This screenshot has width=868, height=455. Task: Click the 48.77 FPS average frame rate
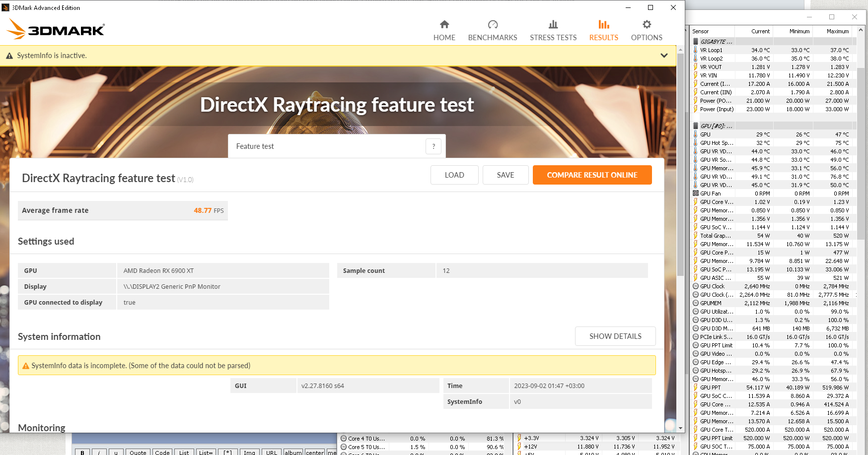(x=209, y=210)
